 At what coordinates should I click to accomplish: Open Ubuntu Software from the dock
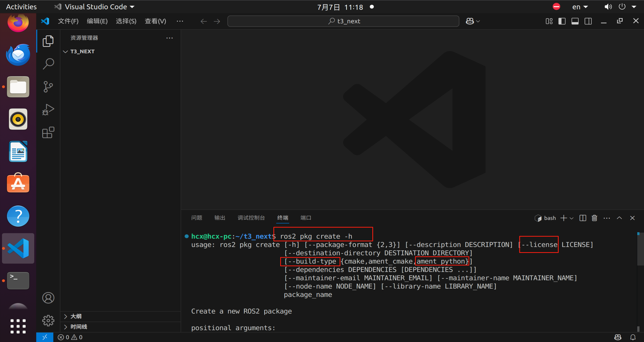18,183
